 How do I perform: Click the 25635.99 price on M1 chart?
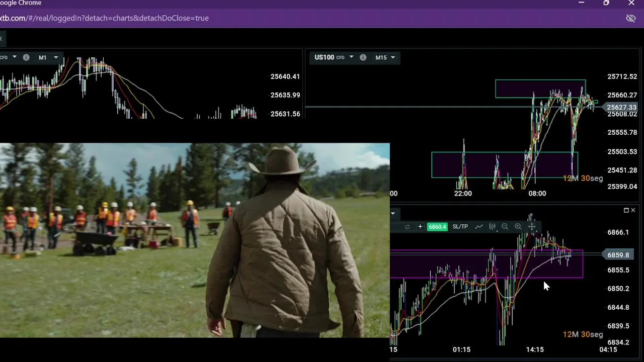click(x=285, y=95)
